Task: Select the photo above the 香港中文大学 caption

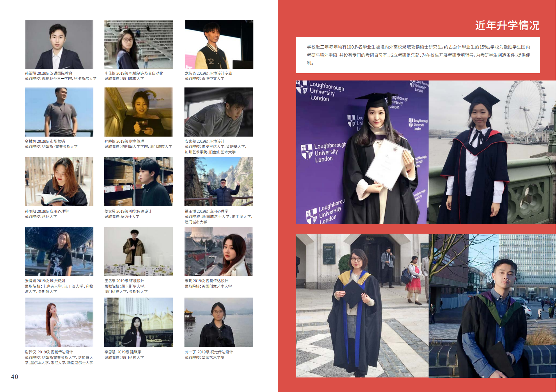Action: point(219,44)
